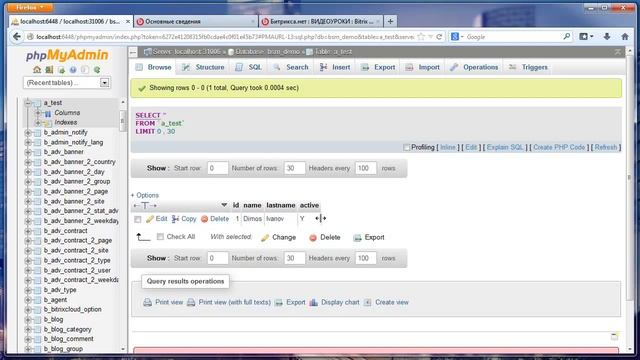Click the scroll-down arrow of table tree

(123, 349)
